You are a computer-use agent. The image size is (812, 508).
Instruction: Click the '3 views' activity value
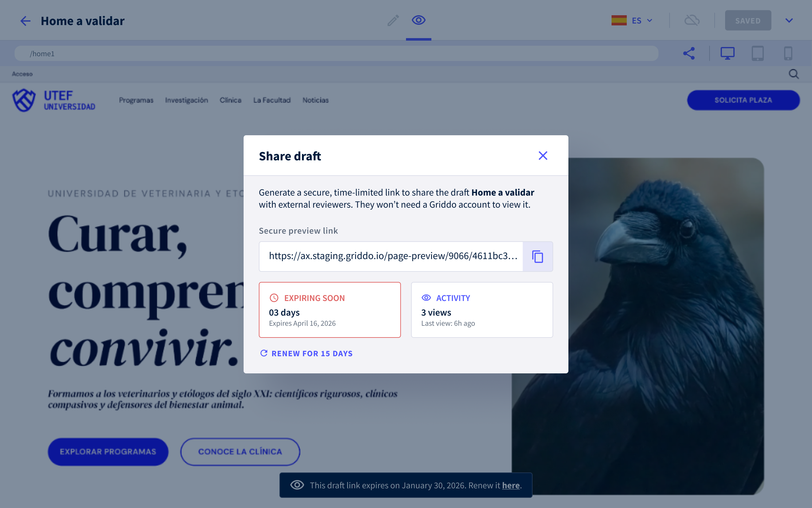[x=436, y=312]
